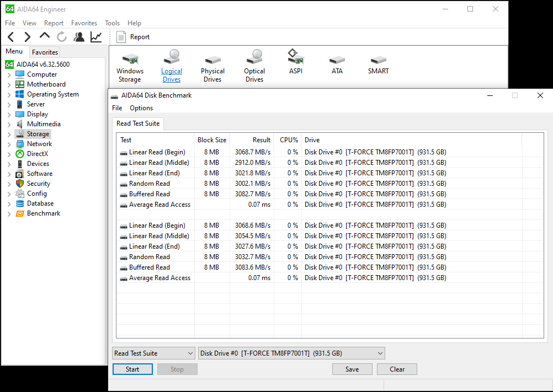Sort by the CPU% column header
Screen dimensions: 553x392
(x=288, y=140)
